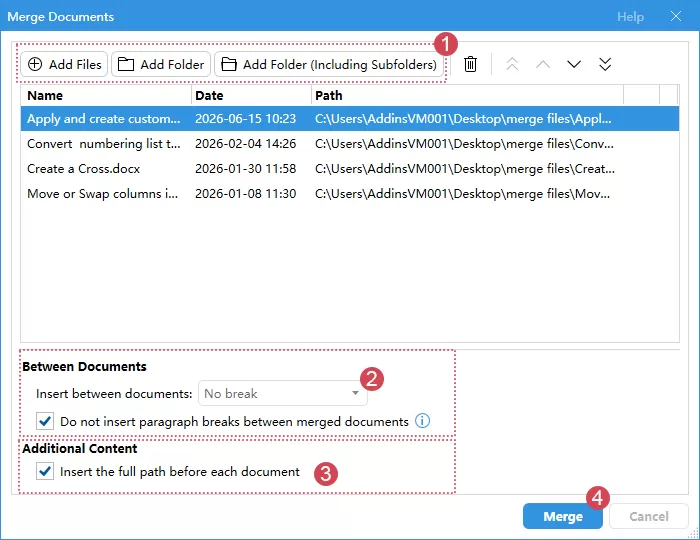Viewport: 700px width, 540px height.
Task: Select the 'Convert numbering list t...' file row
Action: (350, 144)
